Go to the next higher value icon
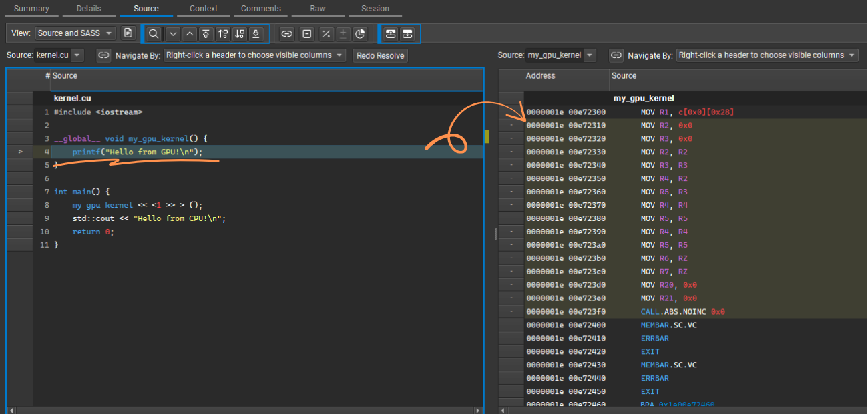 click(x=223, y=33)
